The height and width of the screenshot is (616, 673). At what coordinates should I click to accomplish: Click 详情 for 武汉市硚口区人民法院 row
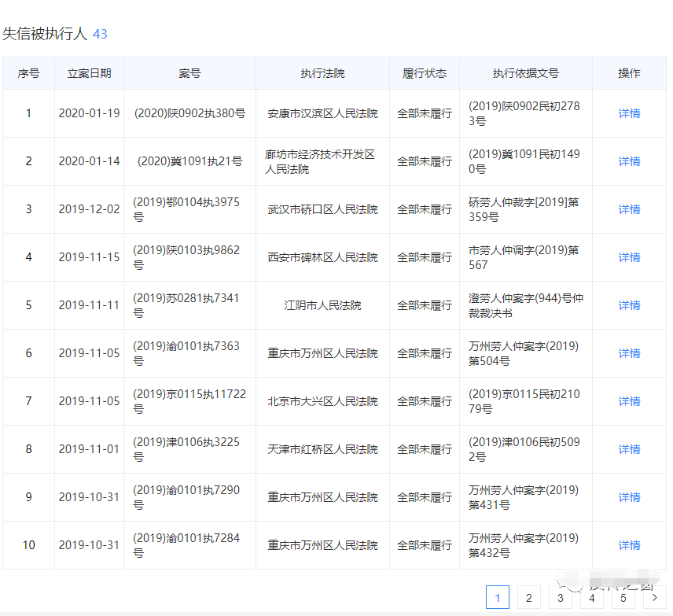click(629, 209)
